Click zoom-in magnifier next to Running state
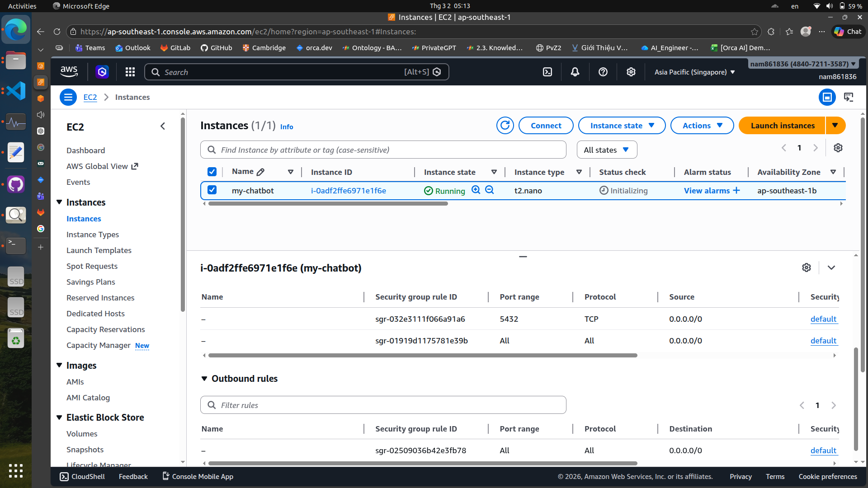 (x=476, y=190)
